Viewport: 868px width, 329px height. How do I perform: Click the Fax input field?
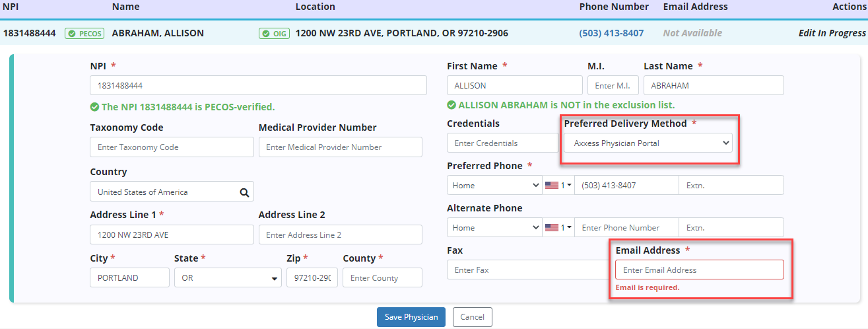pyautogui.click(x=528, y=270)
